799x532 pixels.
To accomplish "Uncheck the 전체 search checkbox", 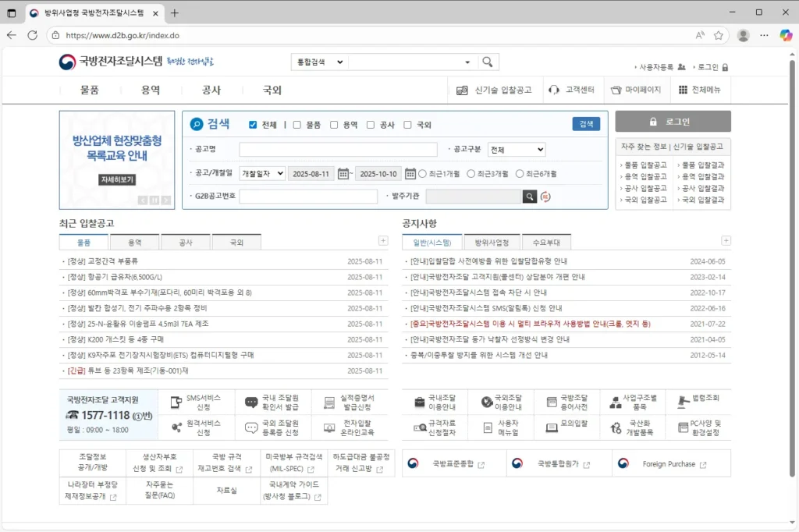I will [x=253, y=125].
